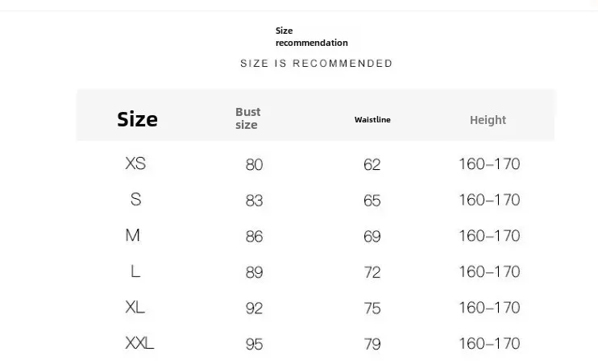Click the bust value 80
The height and width of the screenshot is (364, 598).
tap(254, 164)
